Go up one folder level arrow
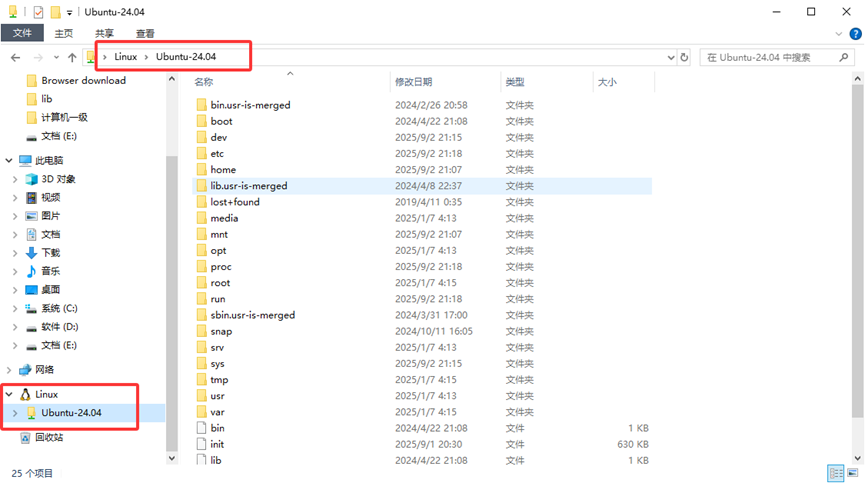 tap(72, 57)
